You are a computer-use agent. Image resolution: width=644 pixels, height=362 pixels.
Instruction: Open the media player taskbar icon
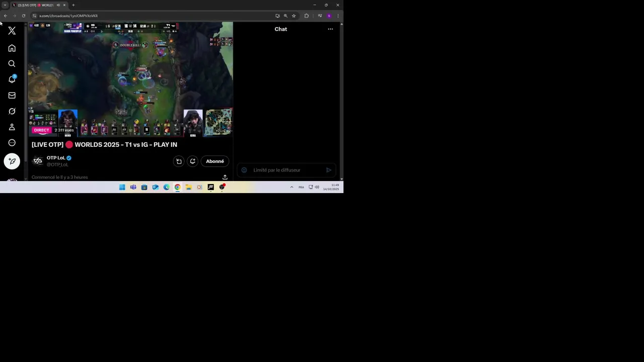pos(200,187)
